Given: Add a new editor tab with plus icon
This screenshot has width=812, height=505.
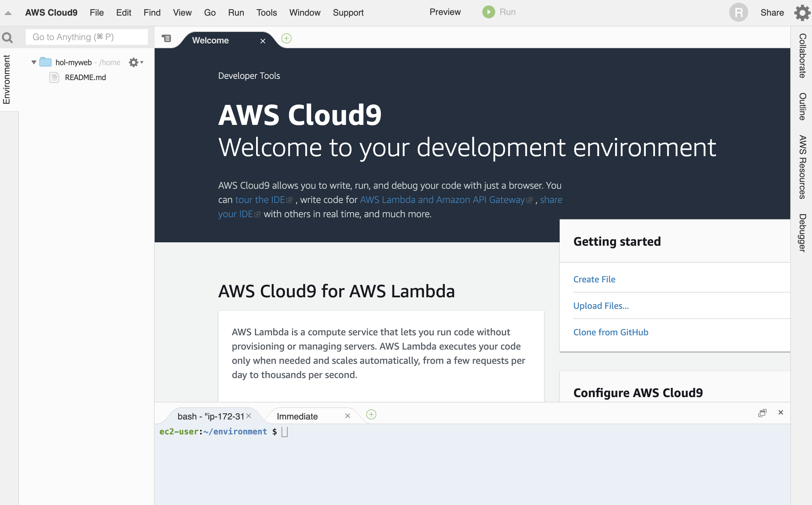Looking at the screenshot, I should pyautogui.click(x=287, y=38).
